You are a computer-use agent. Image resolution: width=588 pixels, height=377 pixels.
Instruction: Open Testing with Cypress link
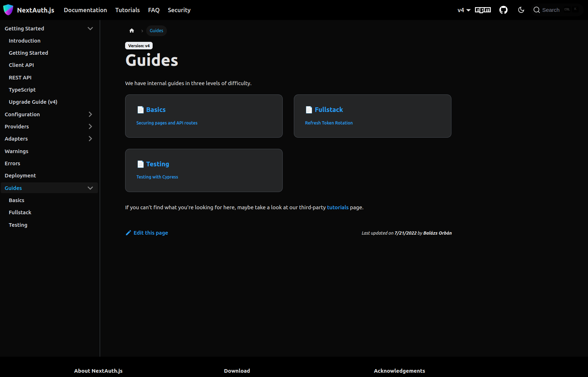[157, 177]
